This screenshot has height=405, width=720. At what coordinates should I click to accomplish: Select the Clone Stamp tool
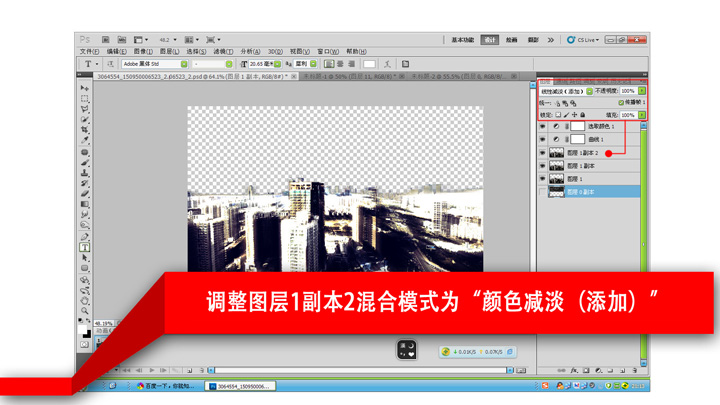[x=84, y=173]
